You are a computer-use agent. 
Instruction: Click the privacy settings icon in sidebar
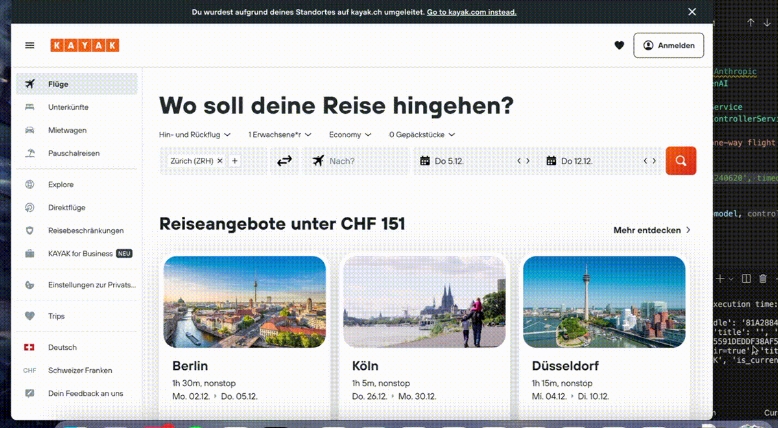point(30,285)
